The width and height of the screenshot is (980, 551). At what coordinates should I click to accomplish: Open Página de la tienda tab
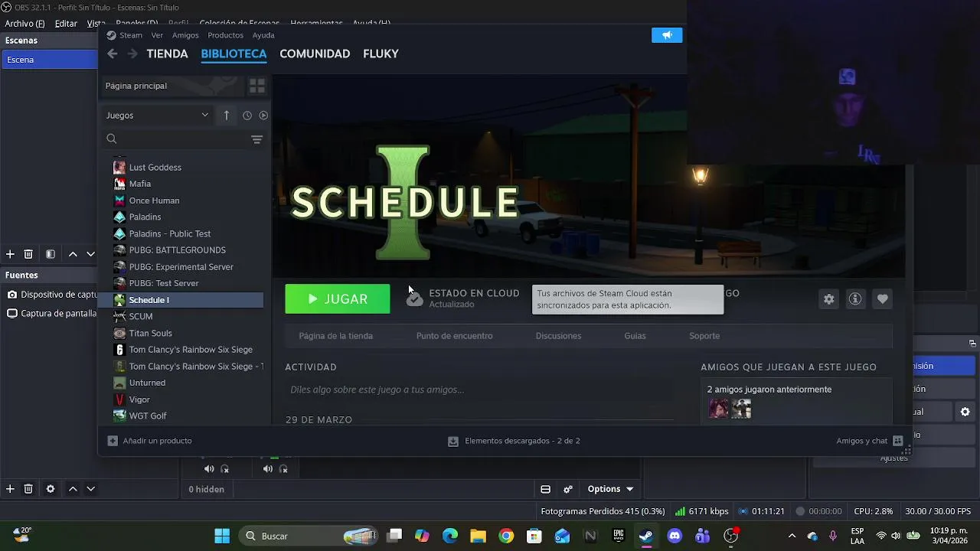tap(335, 336)
